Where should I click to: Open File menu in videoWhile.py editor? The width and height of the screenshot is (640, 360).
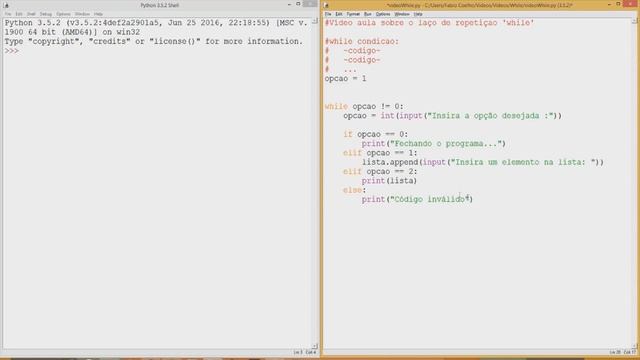point(328,14)
